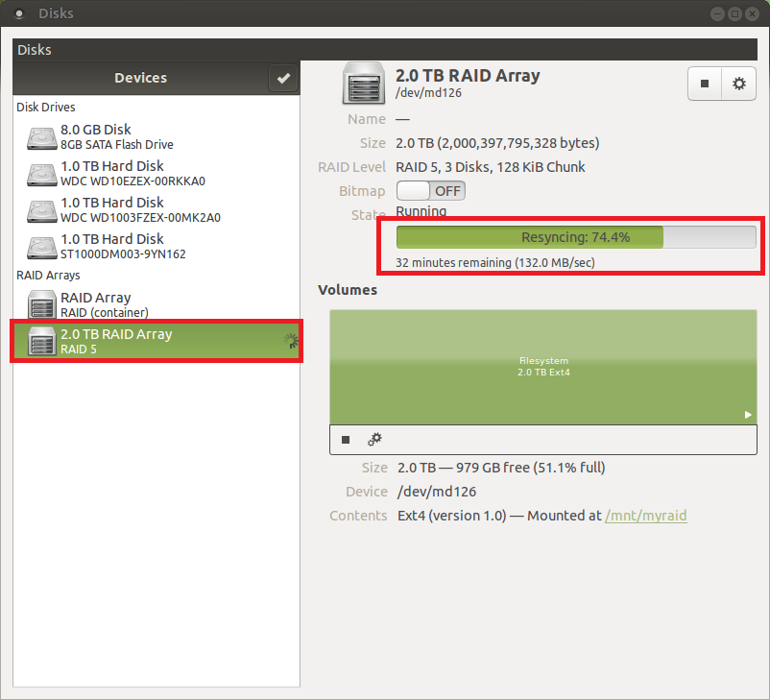Image resolution: width=770 pixels, height=700 pixels.
Task: Click the resync spinner on RAID 5 row
Action: [x=291, y=341]
